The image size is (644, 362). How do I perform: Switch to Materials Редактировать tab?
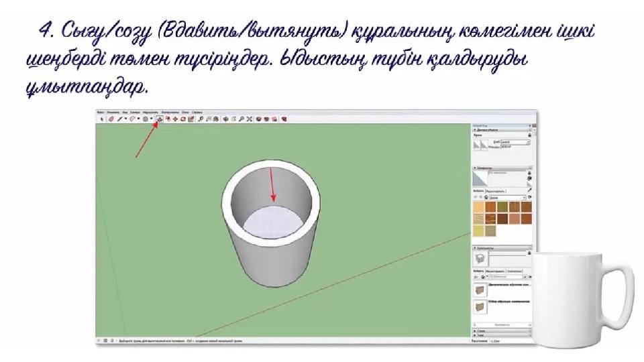(496, 191)
